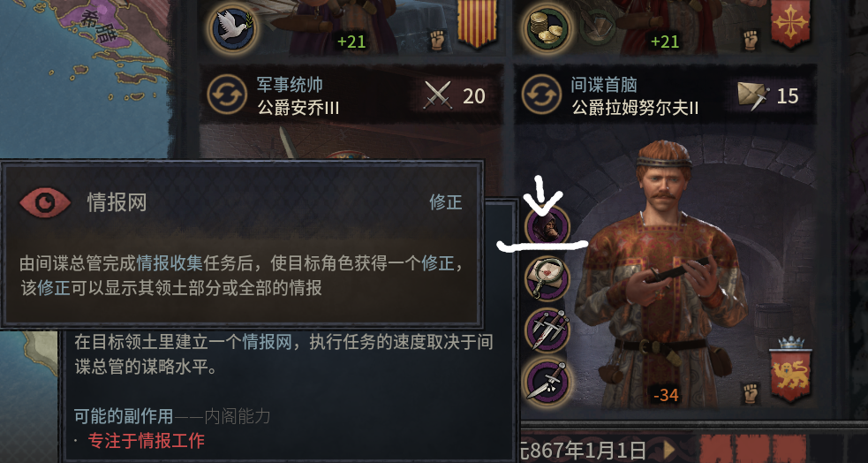Click the gold coins task icon
Viewport: 868px width, 463px height.
(548, 28)
